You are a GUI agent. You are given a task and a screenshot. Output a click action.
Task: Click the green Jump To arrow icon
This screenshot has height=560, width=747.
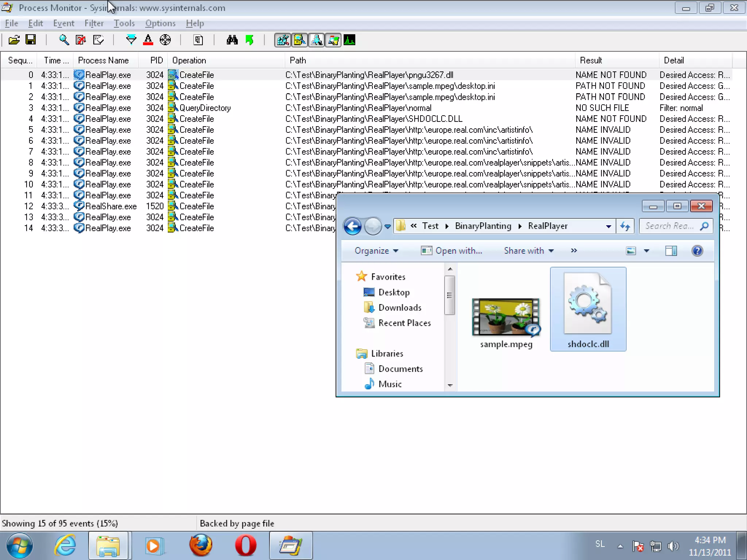249,40
